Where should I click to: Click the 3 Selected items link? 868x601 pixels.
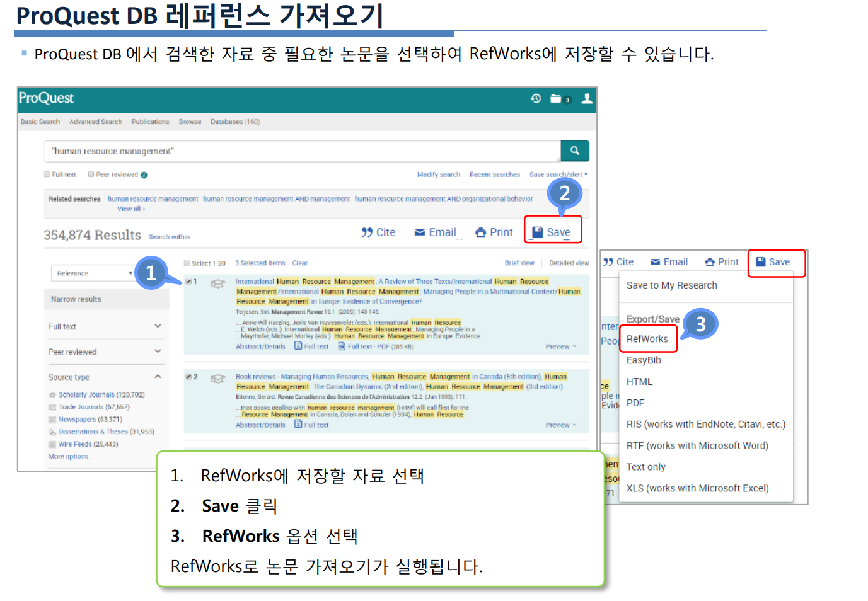point(260,263)
